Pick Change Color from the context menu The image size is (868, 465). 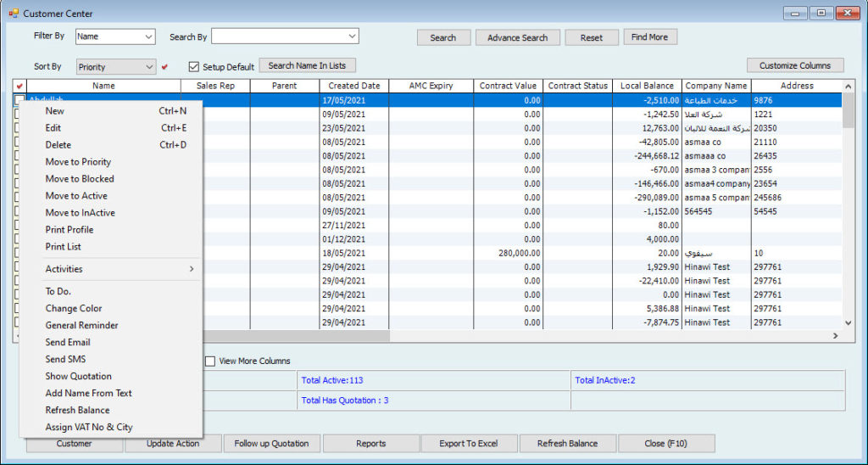tap(74, 309)
